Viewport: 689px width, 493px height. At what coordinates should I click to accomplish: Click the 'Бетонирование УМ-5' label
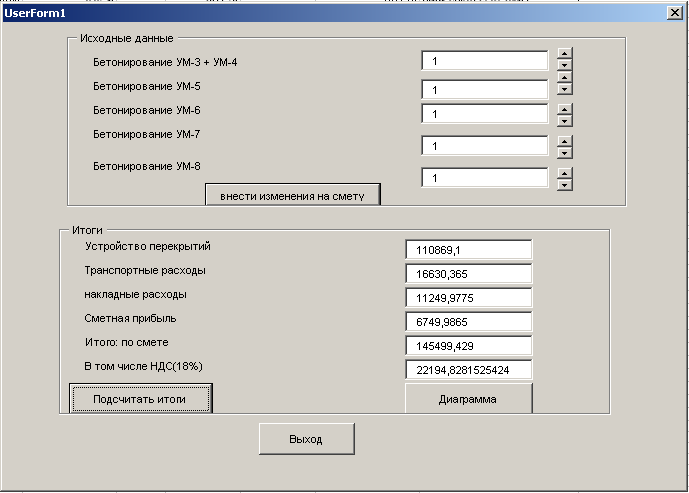146,86
